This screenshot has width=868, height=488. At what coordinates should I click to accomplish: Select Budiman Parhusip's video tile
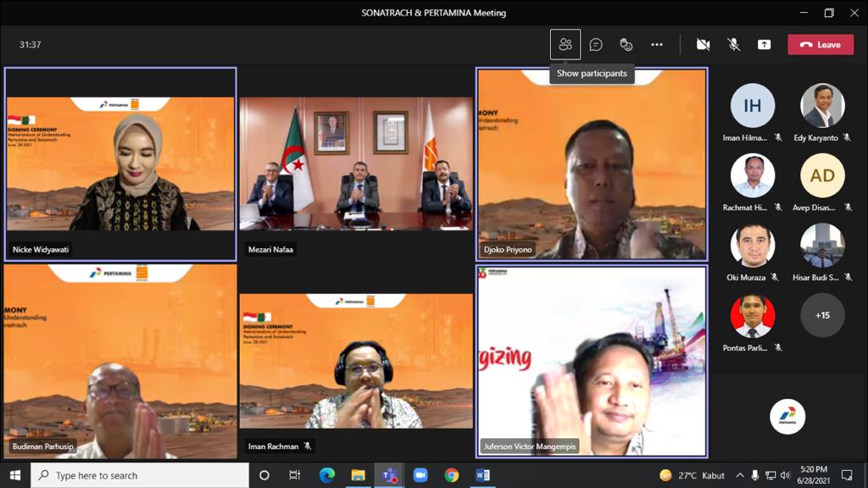120,361
